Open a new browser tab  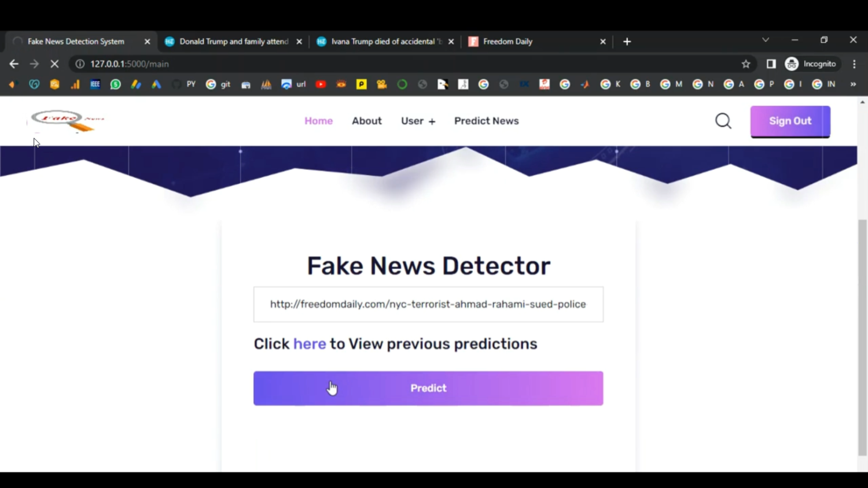(627, 42)
